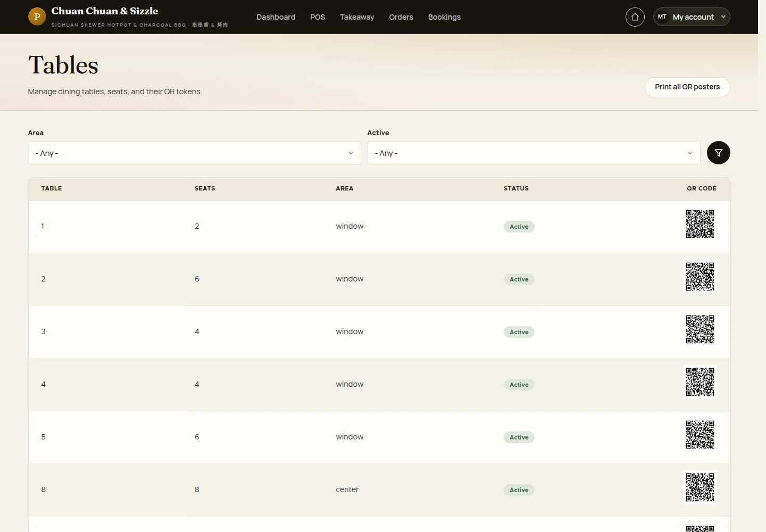The image size is (766, 532).
Task: Click the Chuan Chuan & Sizzle title link
Action: (104, 11)
